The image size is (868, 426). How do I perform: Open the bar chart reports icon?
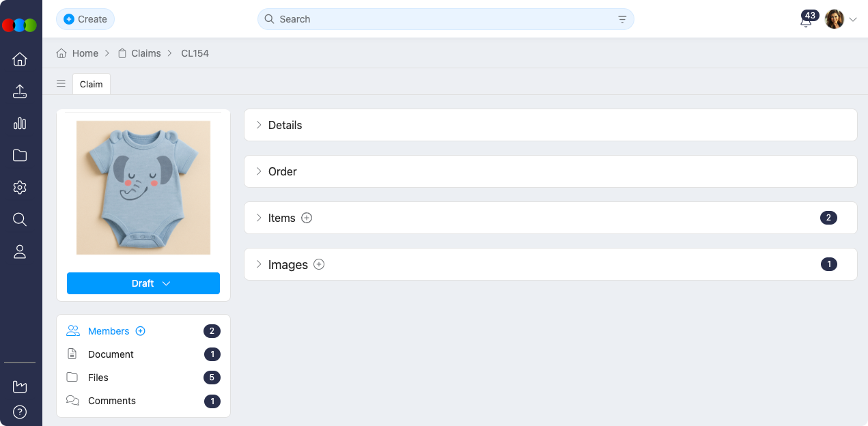click(x=20, y=124)
